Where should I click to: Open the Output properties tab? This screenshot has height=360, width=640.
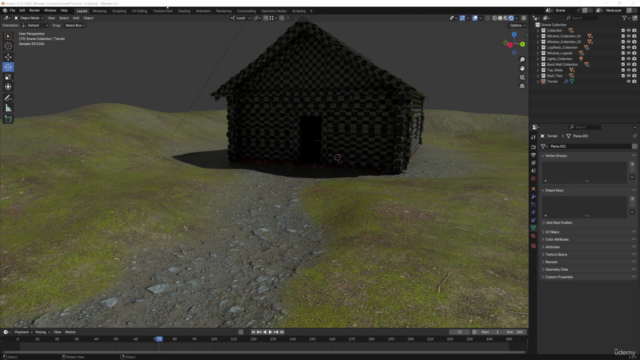[533, 155]
